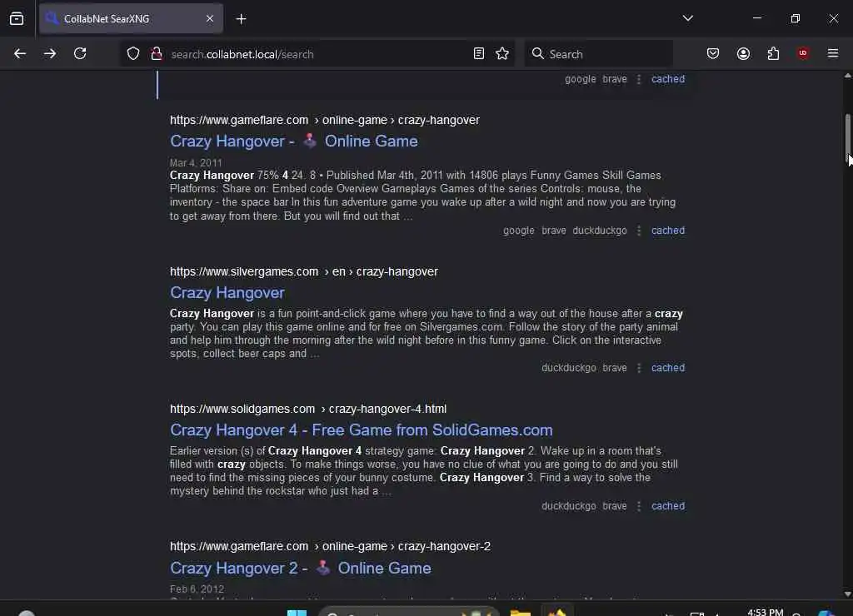Open cached link at top of page
The width and height of the screenshot is (853, 616).
(x=668, y=79)
